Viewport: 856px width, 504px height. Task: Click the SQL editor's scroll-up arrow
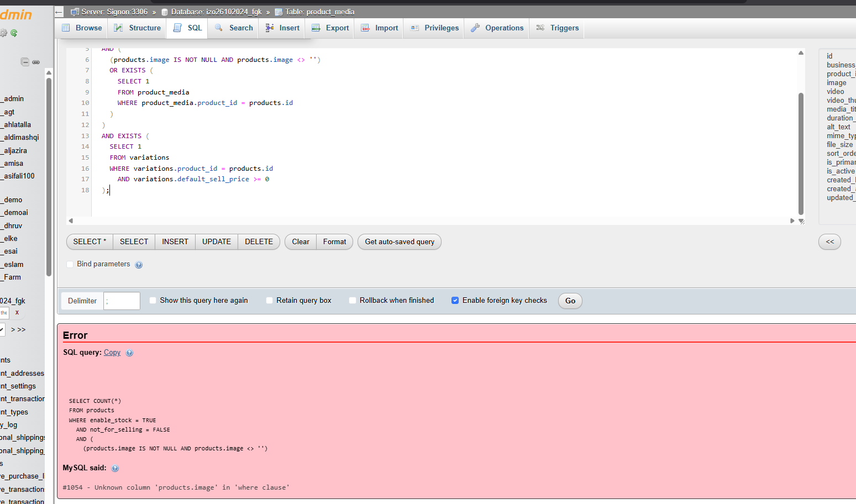801,53
